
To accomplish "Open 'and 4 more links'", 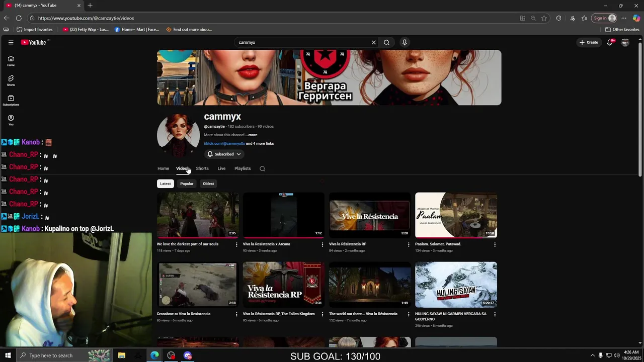I will coord(260,144).
